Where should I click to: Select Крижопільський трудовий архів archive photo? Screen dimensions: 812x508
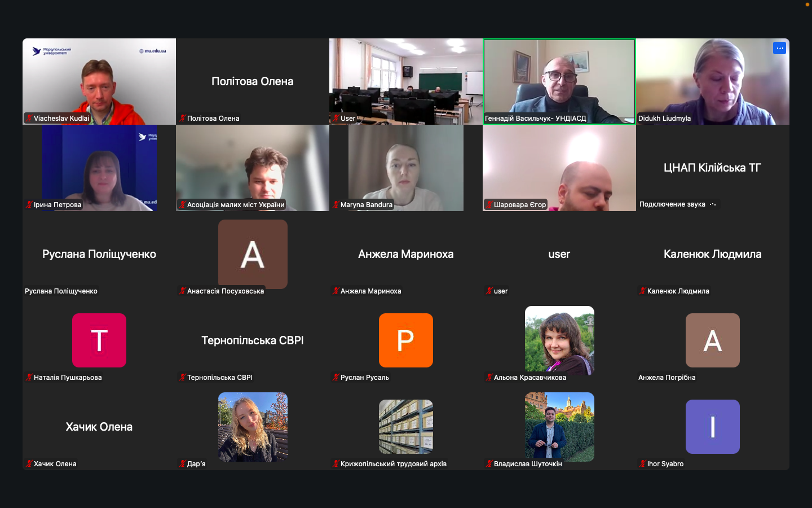[406, 426]
